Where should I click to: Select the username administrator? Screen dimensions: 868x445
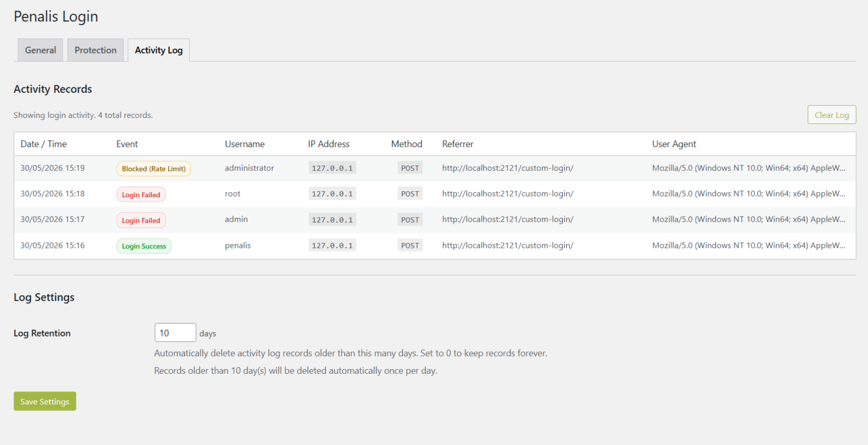(250, 168)
